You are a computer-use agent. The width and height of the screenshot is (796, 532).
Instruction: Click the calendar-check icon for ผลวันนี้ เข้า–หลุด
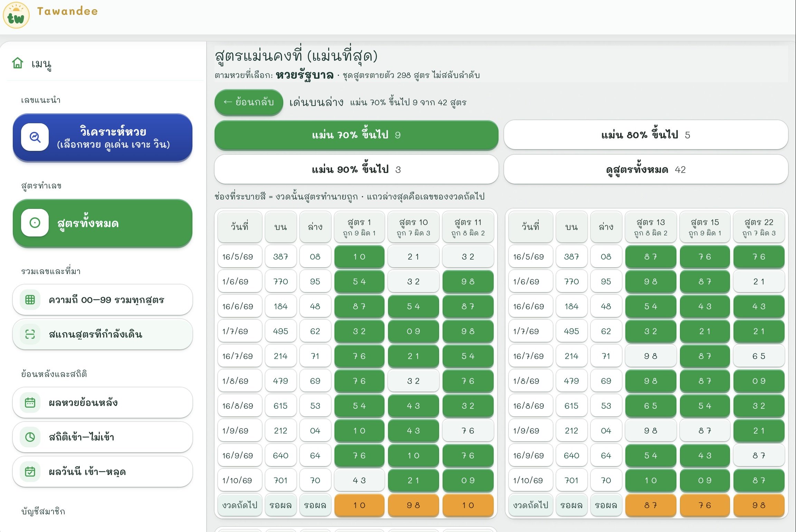pyautogui.click(x=30, y=472)
